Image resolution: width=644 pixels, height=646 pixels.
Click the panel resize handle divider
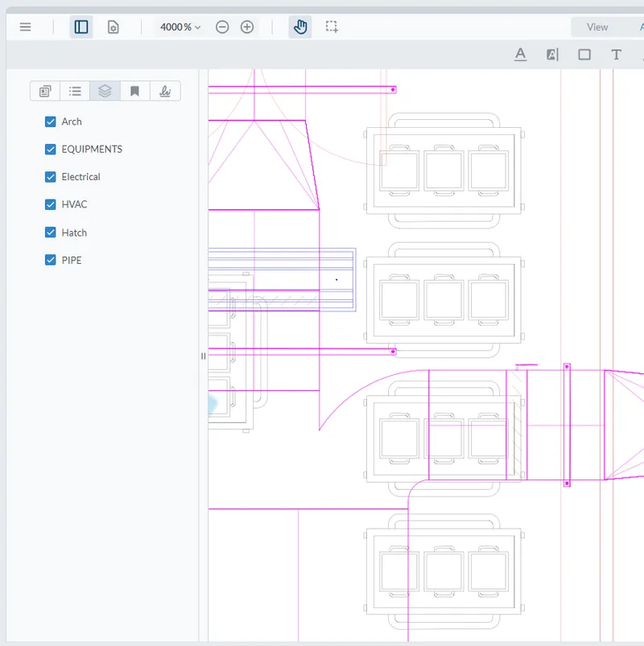[204, 356]
